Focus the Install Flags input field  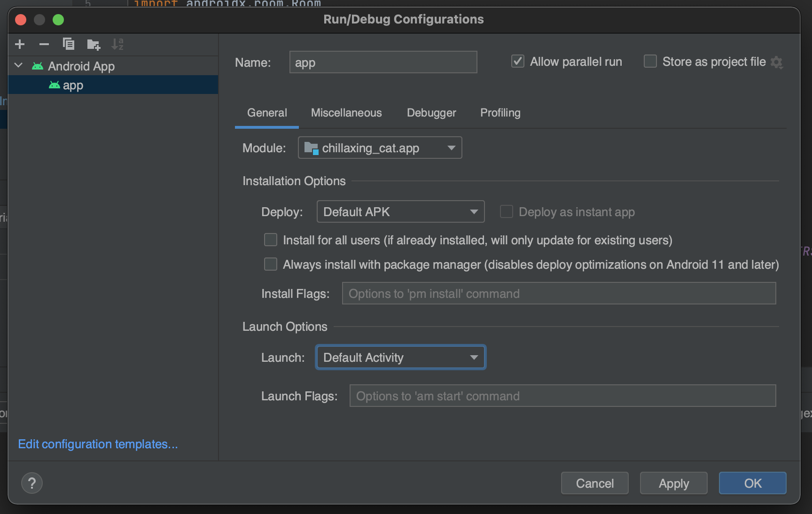tap(559, 293)
